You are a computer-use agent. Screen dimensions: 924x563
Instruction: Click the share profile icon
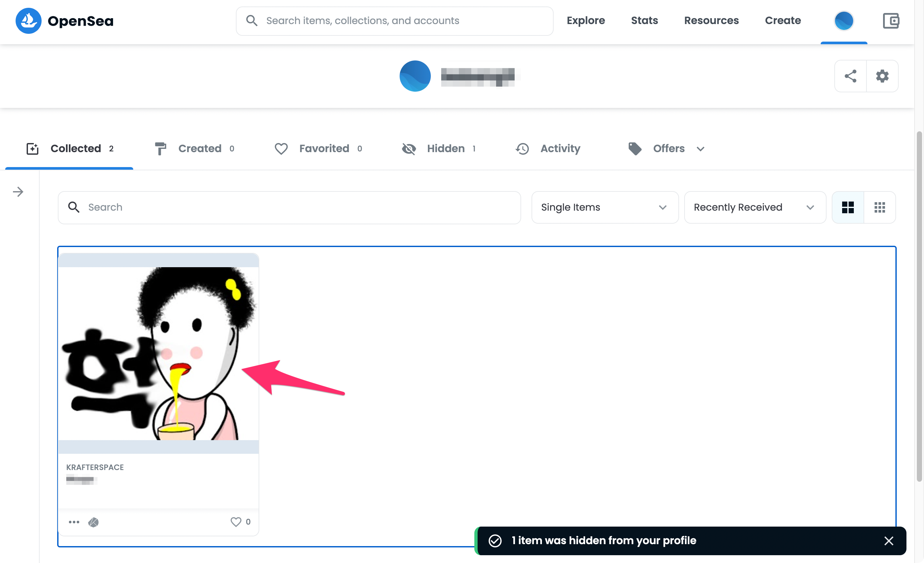pyautogui.click(x=850, y=76)
